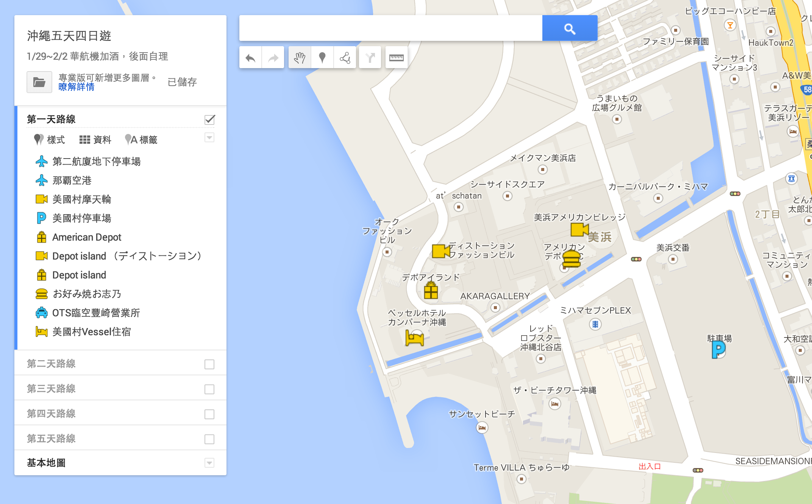Click the redo arrow button
The image size is (812, 504).
click(x=273, y=58)
